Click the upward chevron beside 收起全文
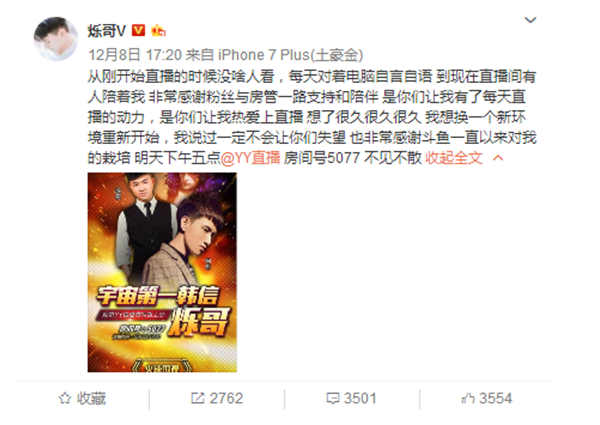This screenshot has height=425, width=600. [x=498, y=158]
